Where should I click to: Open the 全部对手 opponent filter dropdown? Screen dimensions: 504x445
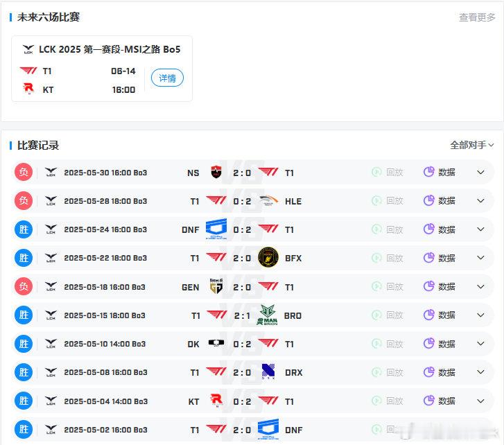click(472, 145)
